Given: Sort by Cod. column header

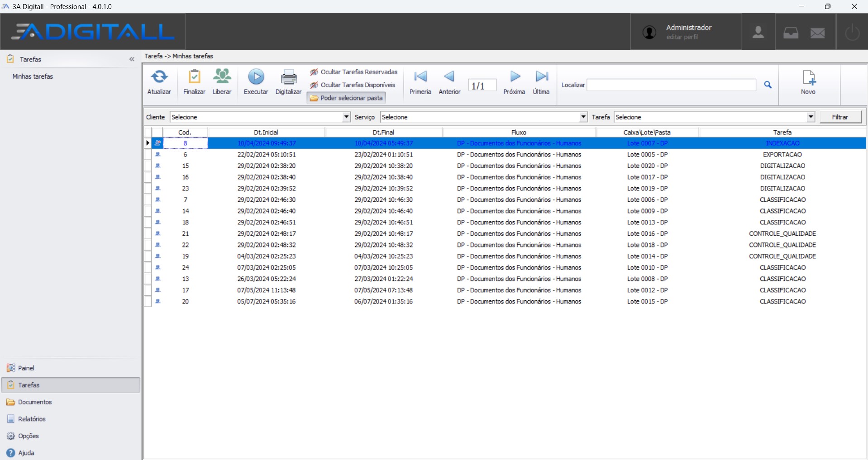Looking at the screenshot, I should click(x=185, y=132).
